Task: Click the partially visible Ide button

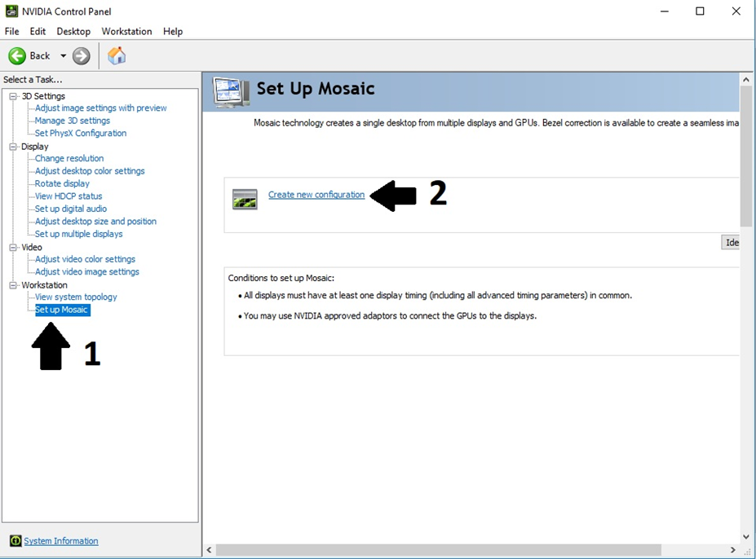Action: pyautogui.click(x=731, y=242)
